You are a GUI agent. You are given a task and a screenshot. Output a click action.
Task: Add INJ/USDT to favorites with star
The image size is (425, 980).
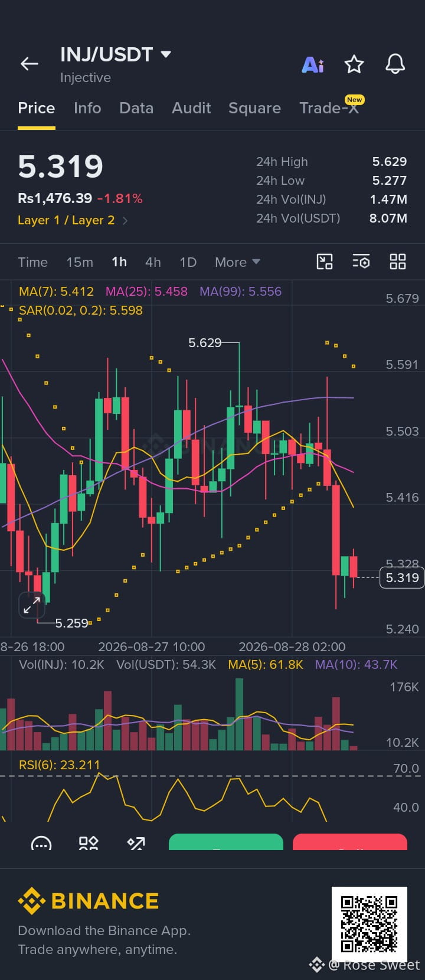354,64
